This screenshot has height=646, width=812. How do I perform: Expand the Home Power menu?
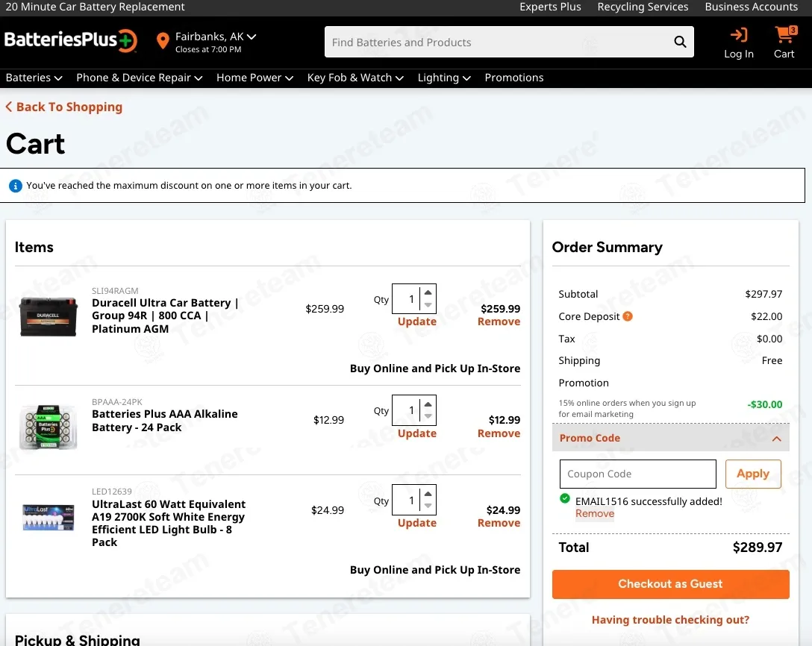pos(254,78)
